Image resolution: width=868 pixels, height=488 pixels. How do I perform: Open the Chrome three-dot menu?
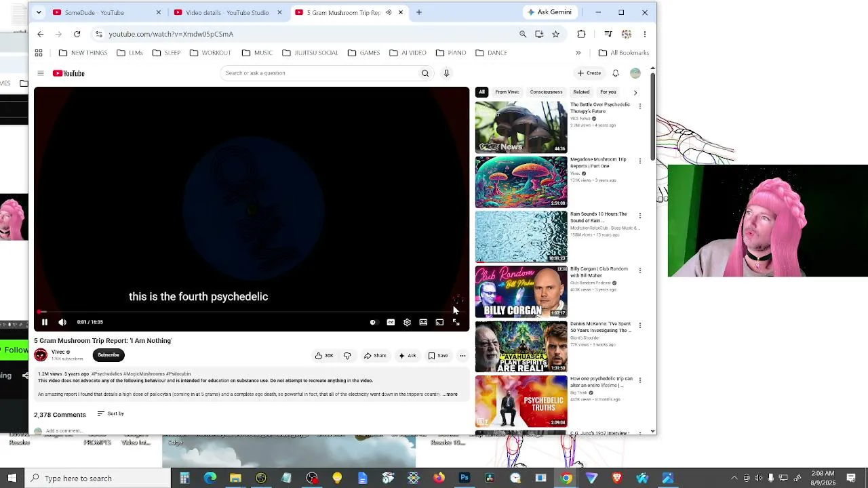point(645,34)
